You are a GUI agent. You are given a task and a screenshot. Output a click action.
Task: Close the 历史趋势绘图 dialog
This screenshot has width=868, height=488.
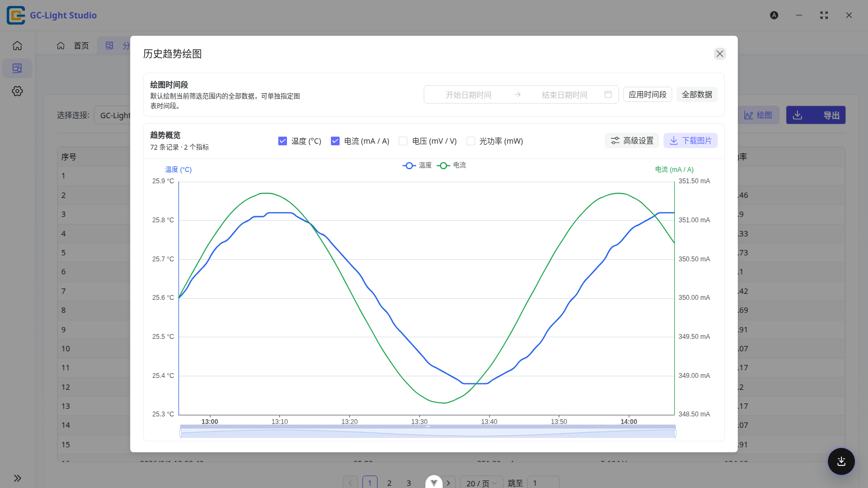click(x=720, y=54)
